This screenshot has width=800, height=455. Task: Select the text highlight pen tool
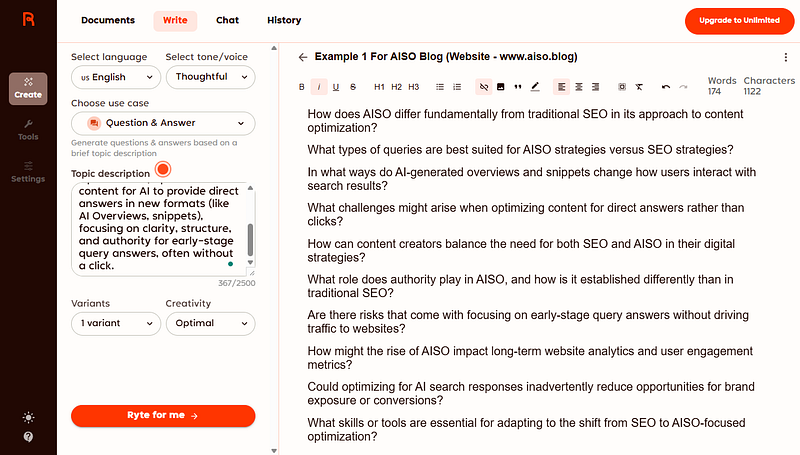click(535, 87)
